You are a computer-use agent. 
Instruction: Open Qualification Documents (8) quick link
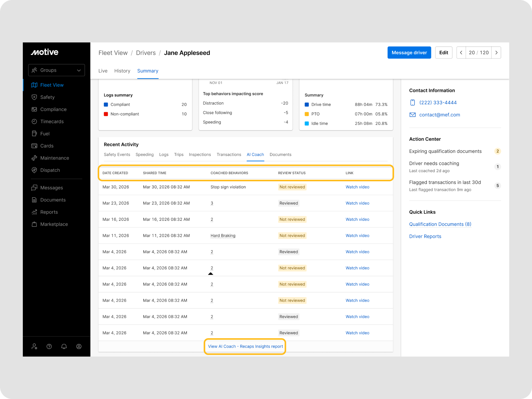point(440,224)
